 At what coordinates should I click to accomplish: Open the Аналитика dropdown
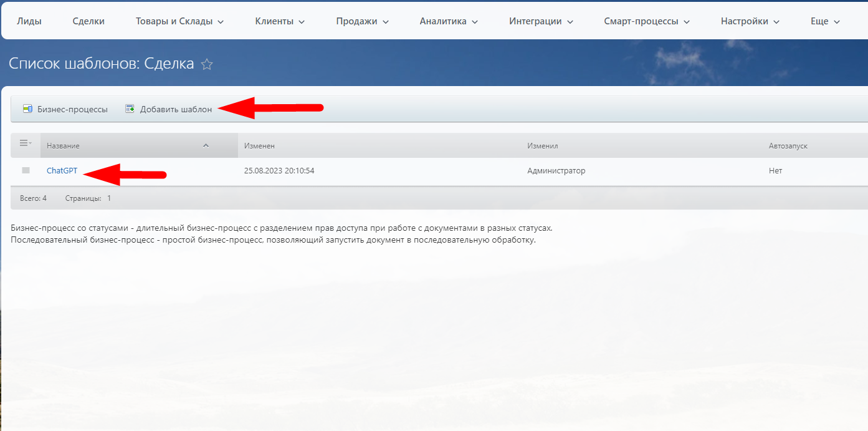(x=448, y=21)
